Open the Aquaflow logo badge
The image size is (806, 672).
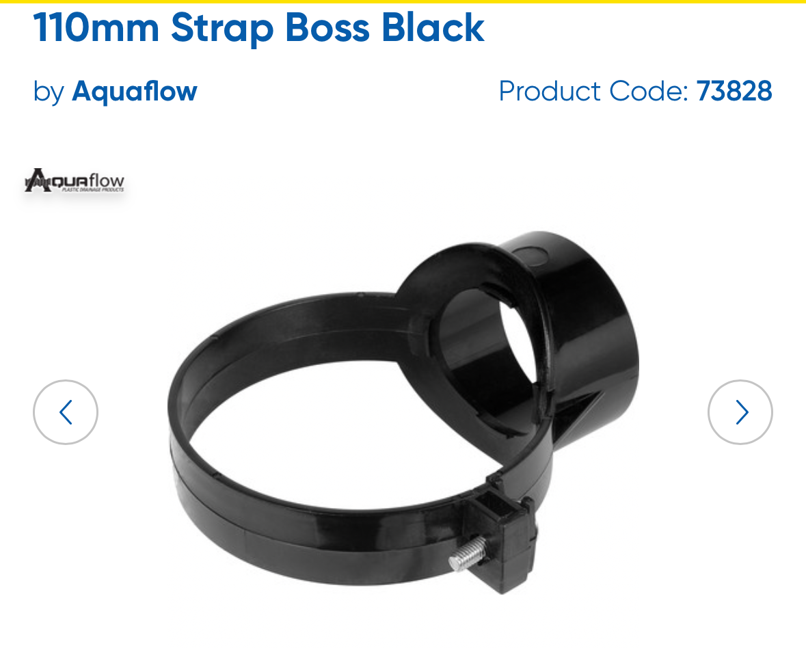[75, 180]
